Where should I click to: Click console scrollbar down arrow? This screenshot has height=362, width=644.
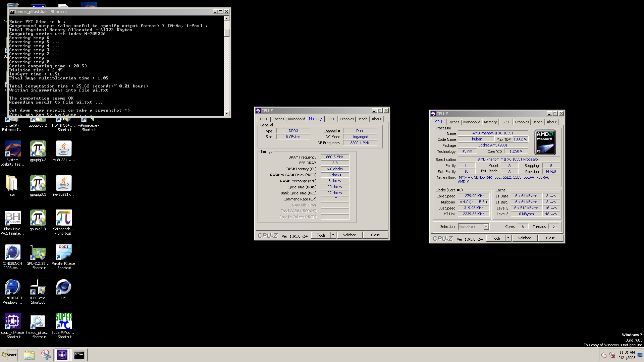(227, 113)
